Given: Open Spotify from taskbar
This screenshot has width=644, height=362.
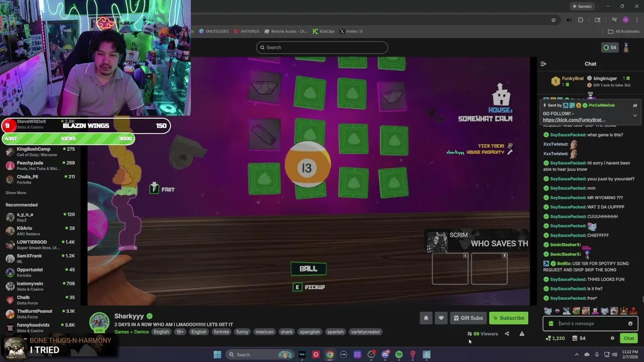Looking at the screenshot, I should 399,354.
